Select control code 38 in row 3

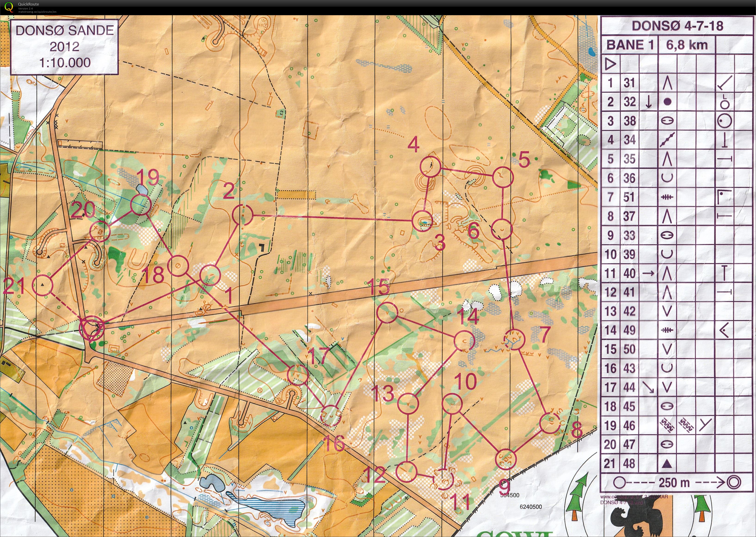coord(630,121)
